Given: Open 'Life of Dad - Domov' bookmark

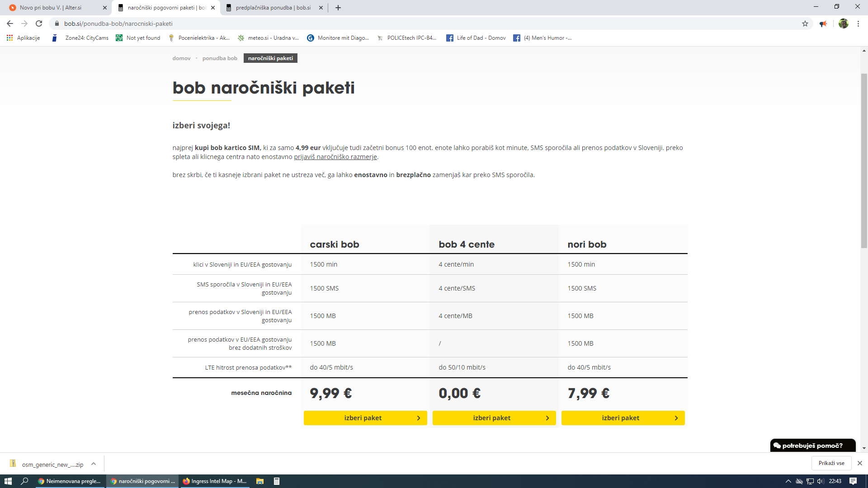Looking at the screenshot, I should (x=476, y=38).
